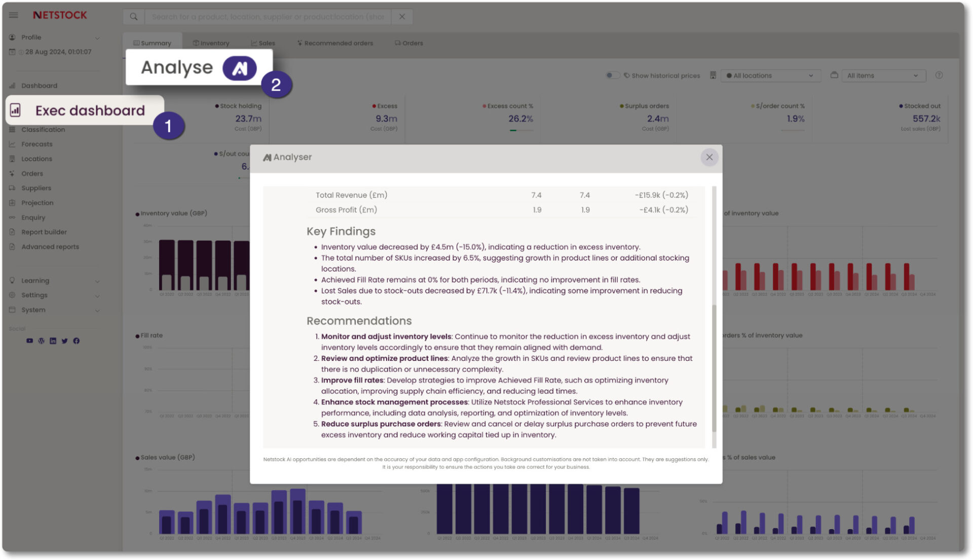Click the Analyser dialog scrollbar
Image resolution: width=973 pixels, height=560 pixels.
pos(714,368)
